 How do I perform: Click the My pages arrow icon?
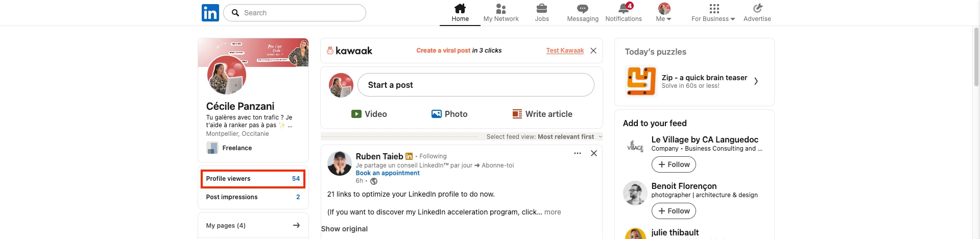[296, 225]
